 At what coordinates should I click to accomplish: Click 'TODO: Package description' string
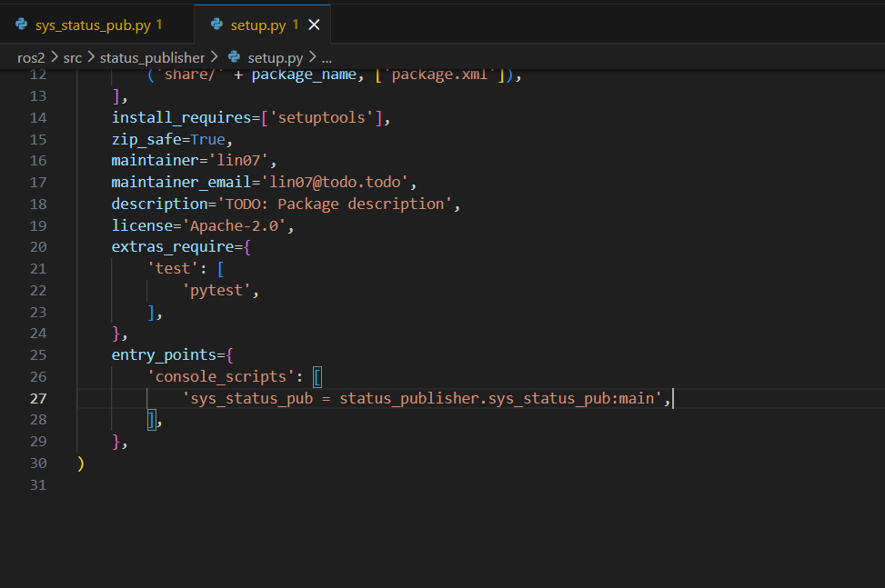tap(335, 204)
